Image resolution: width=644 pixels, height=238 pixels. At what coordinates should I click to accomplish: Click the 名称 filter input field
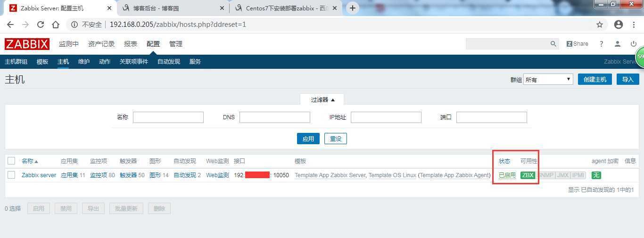tap(168, 117)
